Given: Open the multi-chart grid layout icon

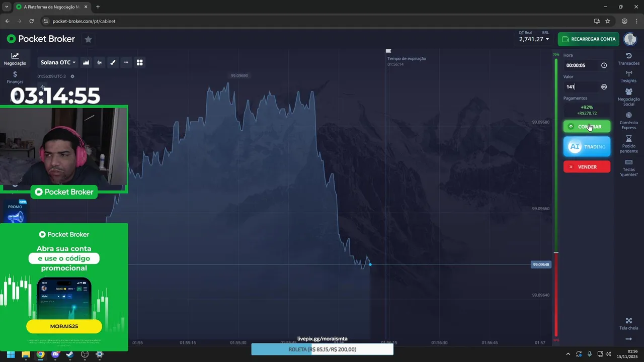Looking at the screenshot, I should [140, 62].
